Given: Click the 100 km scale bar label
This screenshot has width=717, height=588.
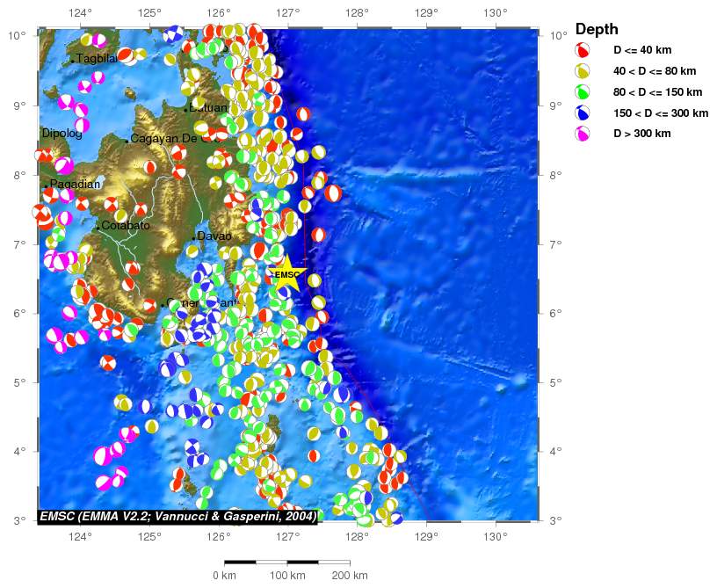Looking at the screenshot, I should click(x=286, y=576).
